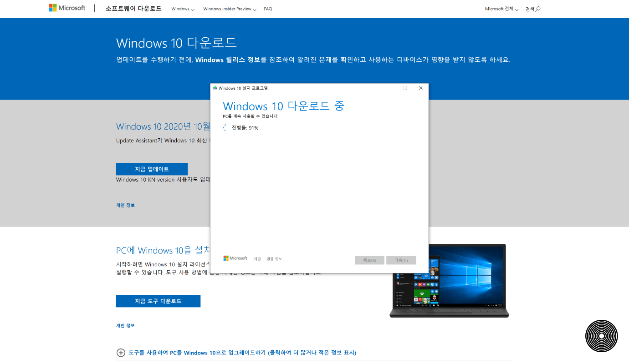Click the disabled 다음(N) button in setup
The image size is (629, 364).
point(401,260)
